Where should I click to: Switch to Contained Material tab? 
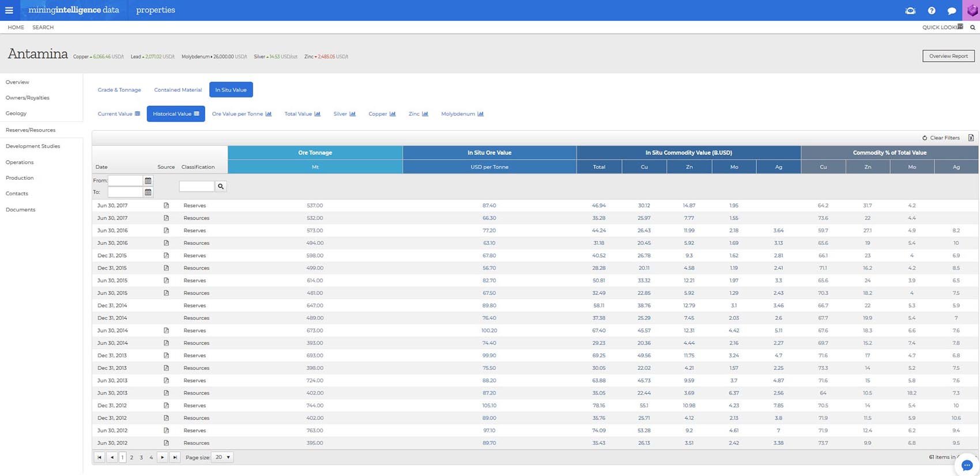pos(178,90)
